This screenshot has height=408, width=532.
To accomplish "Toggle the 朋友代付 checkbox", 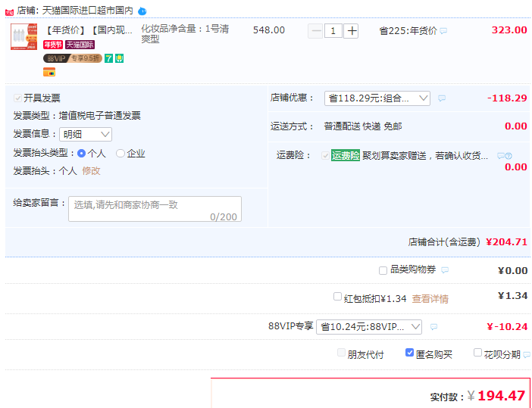I will click(x=341, y=353).
